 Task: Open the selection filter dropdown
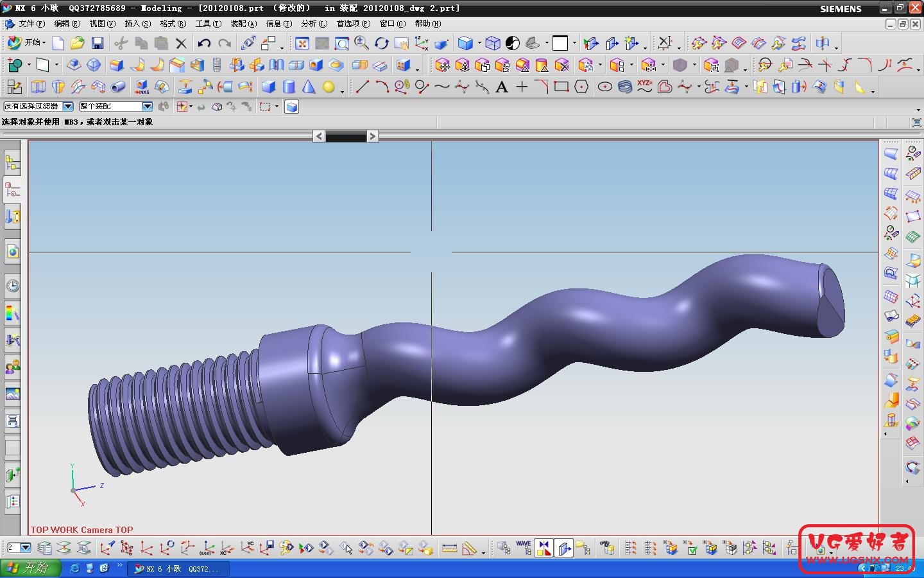click(x=68, y=107)
